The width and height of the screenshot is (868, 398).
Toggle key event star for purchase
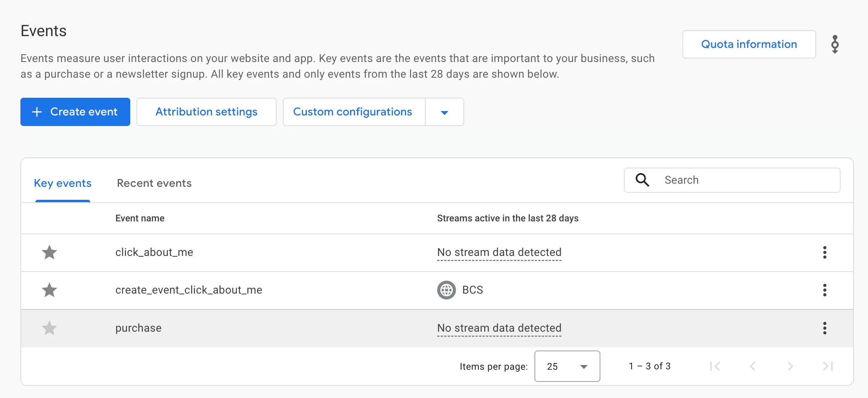(49, 328)
